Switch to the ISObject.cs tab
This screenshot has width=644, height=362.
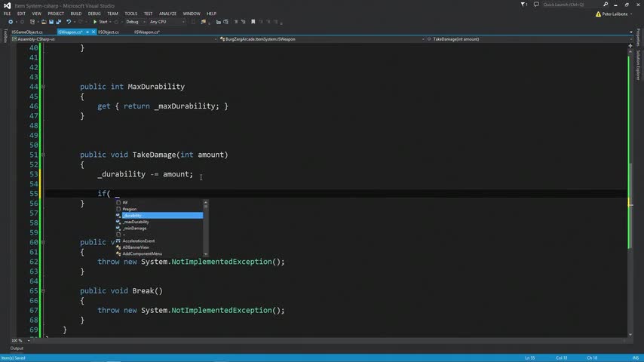[x=109, y=32]
